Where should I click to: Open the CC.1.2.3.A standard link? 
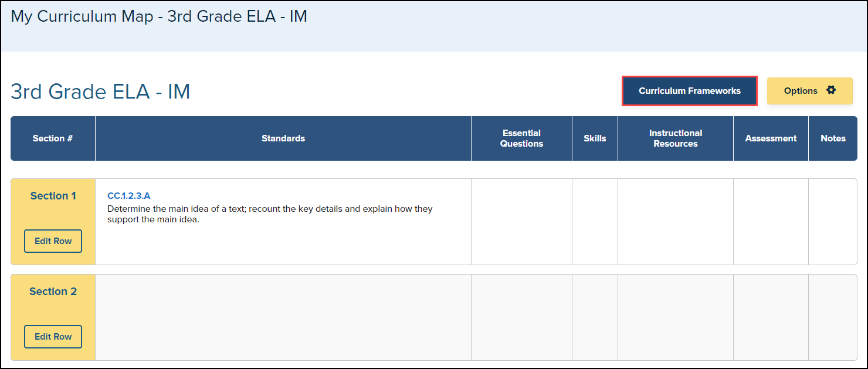[x=128, y=196]
